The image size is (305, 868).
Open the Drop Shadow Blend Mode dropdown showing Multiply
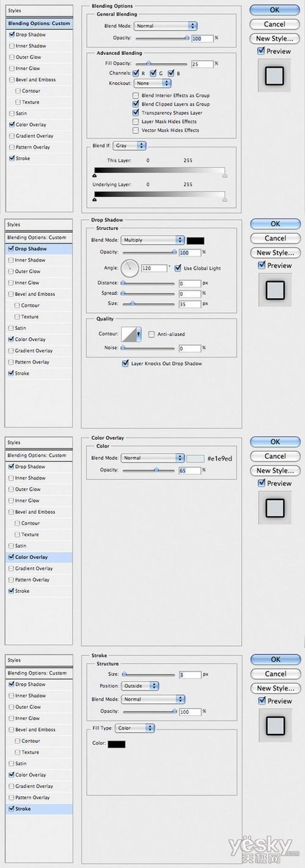152,240
